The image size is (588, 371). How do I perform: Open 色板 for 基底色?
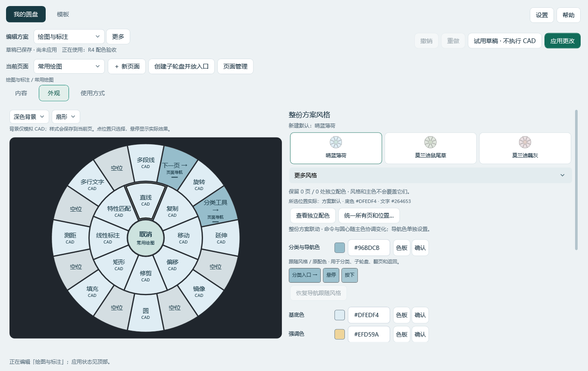[x=402, y=315]
